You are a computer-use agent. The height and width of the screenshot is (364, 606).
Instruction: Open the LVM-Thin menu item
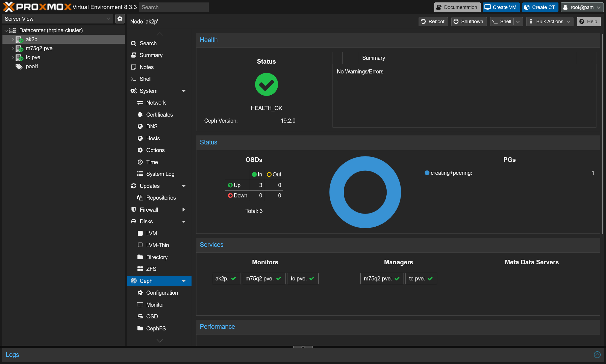point(159,245)
